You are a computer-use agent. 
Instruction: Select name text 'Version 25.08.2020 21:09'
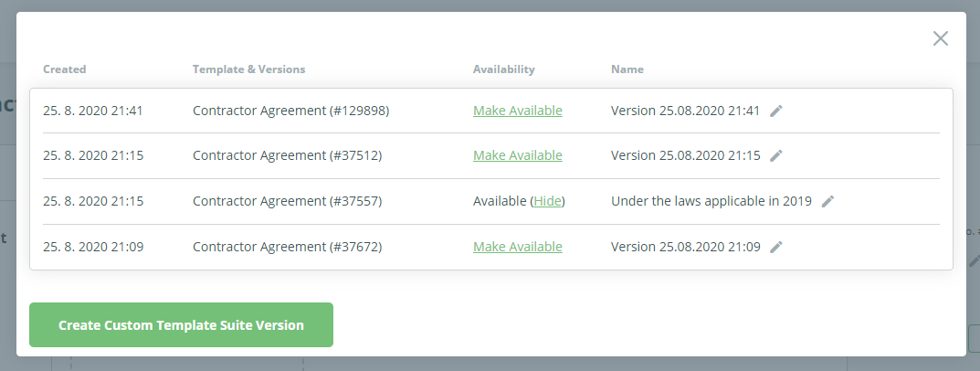click(x=686, y=247)
